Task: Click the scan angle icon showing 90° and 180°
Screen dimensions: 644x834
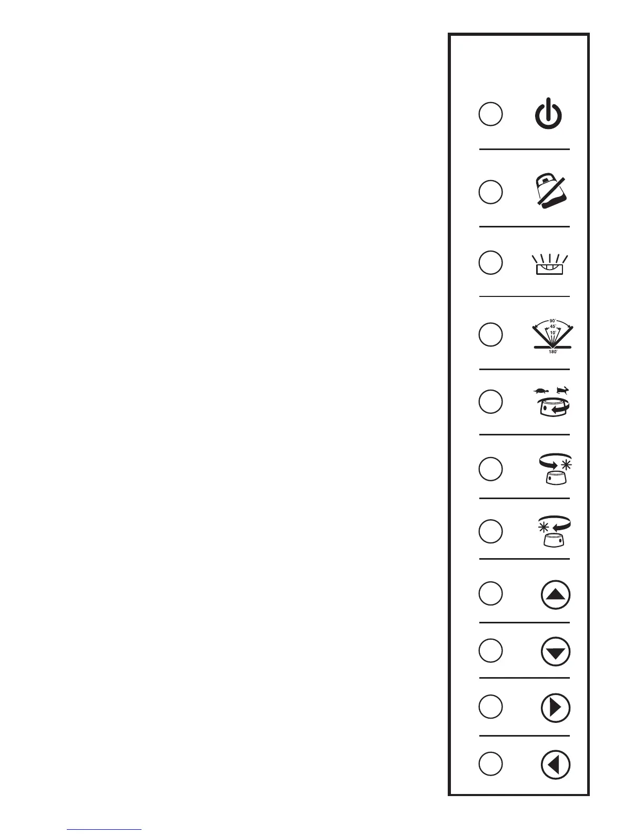Action: coord(552,336)
